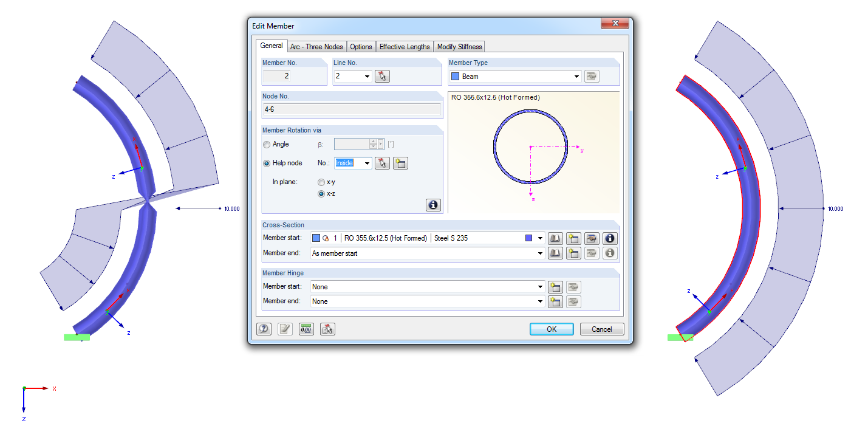Expand Cross-Section Member start dropdown

(x=540, y=238)
